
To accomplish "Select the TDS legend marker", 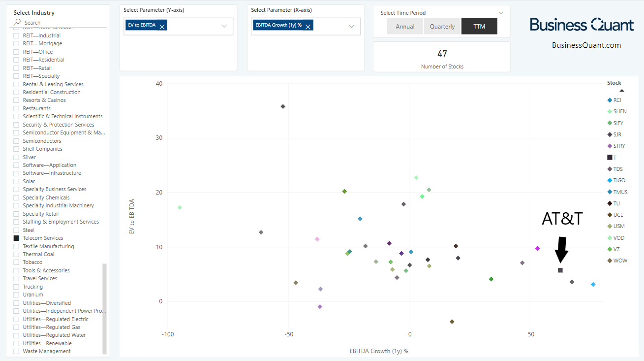I will (x=610, y=169).
